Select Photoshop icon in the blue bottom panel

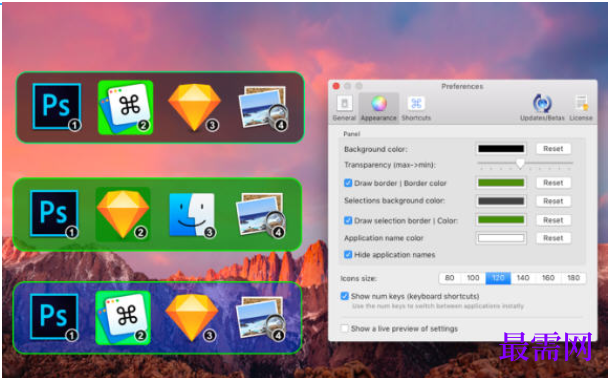pyautogui.click(x=54, y=317)
